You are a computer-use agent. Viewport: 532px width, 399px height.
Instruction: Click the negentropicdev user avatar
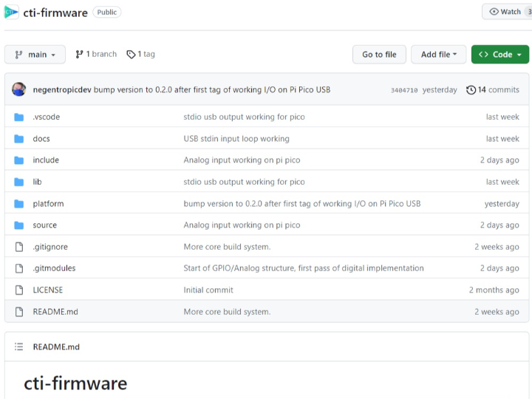[x=19, y=89]
